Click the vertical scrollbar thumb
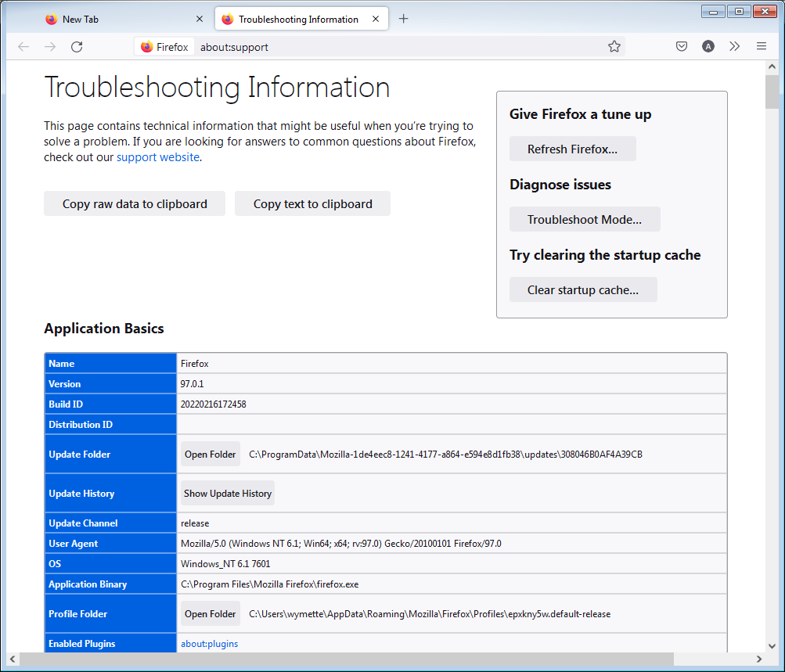This screenshot has width=785, height=672. 772,92
